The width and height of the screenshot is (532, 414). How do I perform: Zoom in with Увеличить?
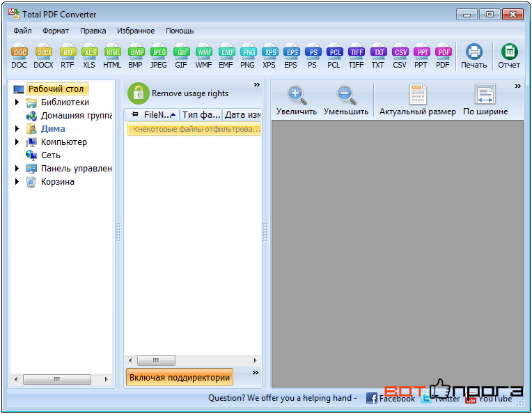[297, 100]
